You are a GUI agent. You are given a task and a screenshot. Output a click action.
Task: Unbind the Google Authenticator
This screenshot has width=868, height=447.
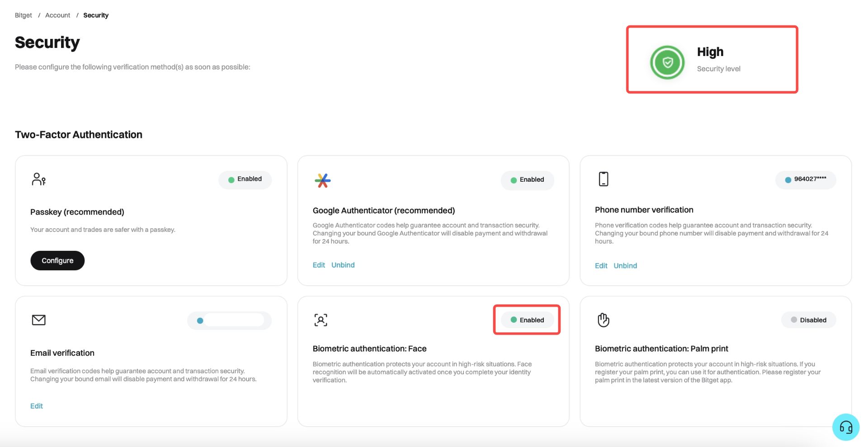[343, 265]
